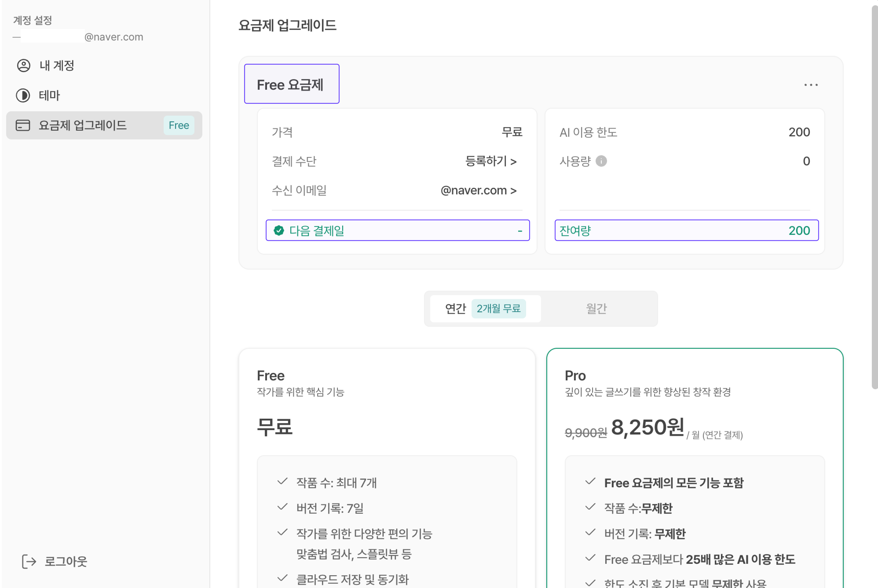Click check icon beside 작품 수:무제한

point(590,507)
